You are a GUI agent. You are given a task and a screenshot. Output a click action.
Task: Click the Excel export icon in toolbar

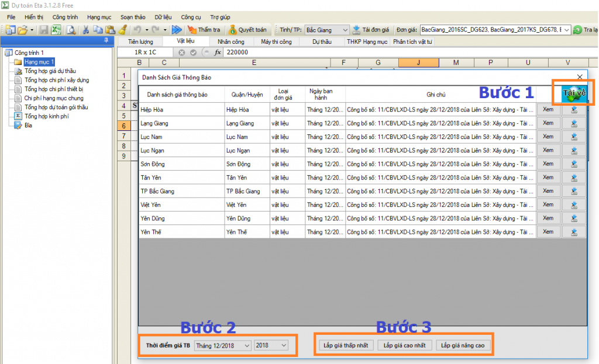click(x=56, y=30)
